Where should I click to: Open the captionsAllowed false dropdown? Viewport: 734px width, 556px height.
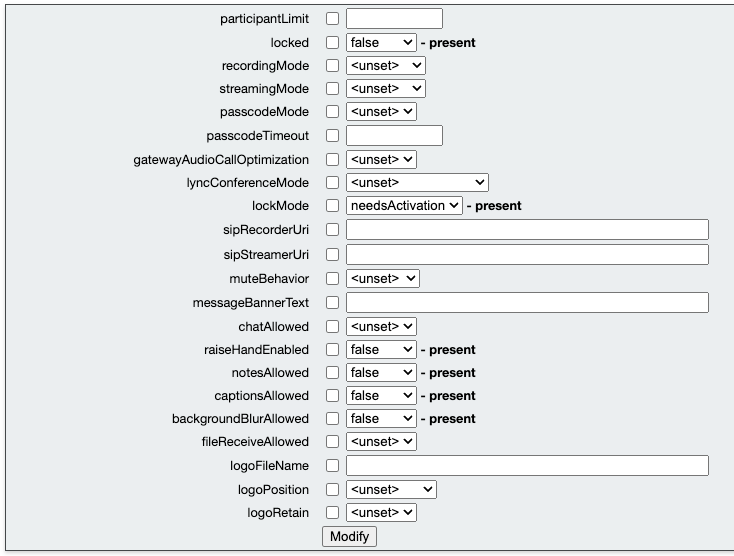click(x=381, y=395)
